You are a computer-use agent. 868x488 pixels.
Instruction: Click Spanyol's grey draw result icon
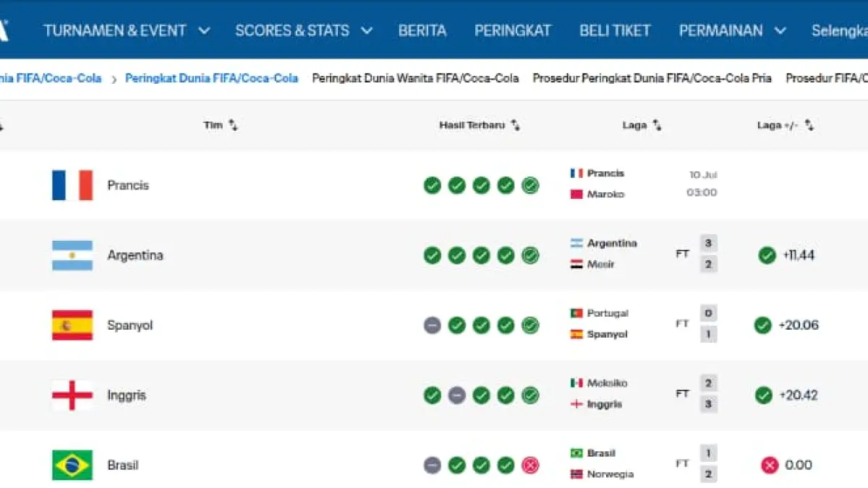tap(432, 325)
